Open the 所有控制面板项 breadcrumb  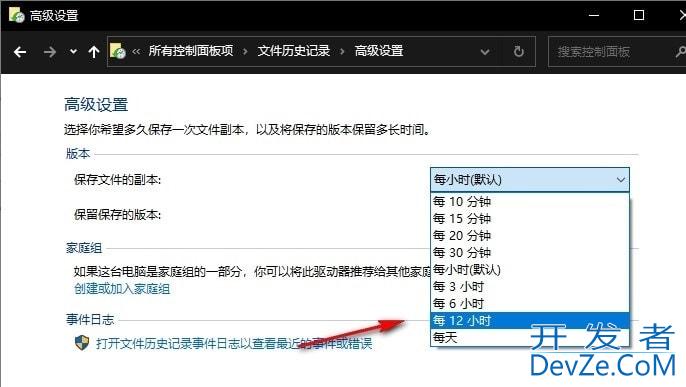190,51
